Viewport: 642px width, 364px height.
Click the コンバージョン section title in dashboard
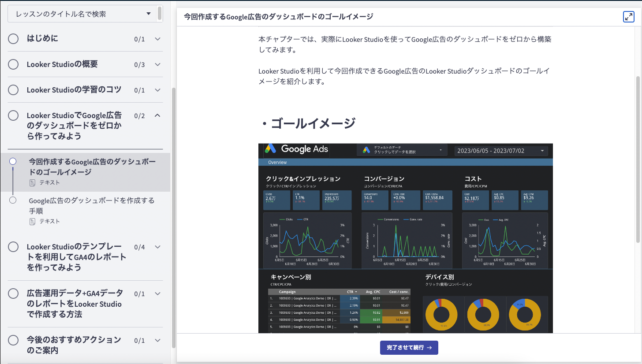point(384,179)
